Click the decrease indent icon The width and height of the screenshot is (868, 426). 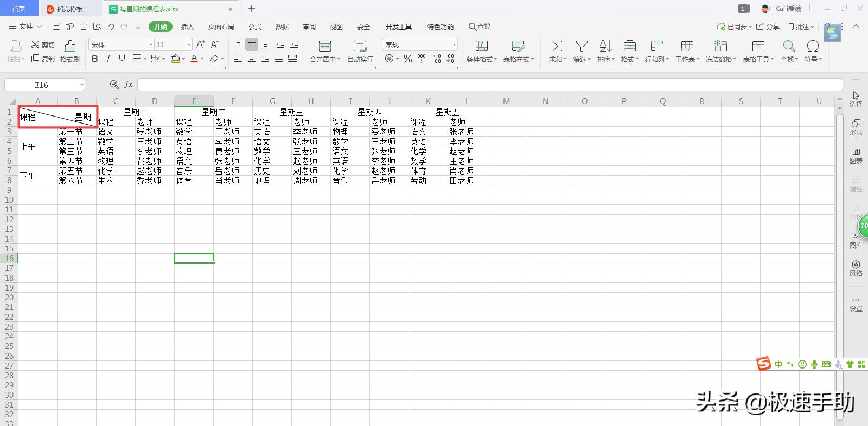280,44
